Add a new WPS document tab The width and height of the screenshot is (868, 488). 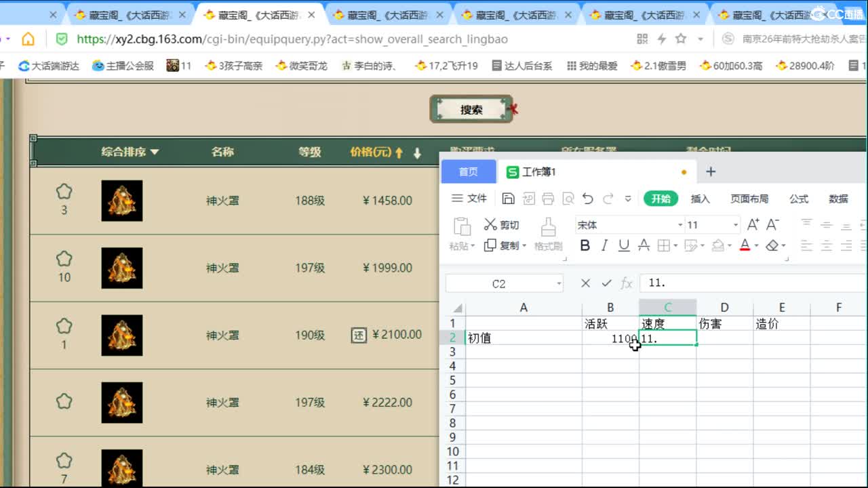coord(711,171)
